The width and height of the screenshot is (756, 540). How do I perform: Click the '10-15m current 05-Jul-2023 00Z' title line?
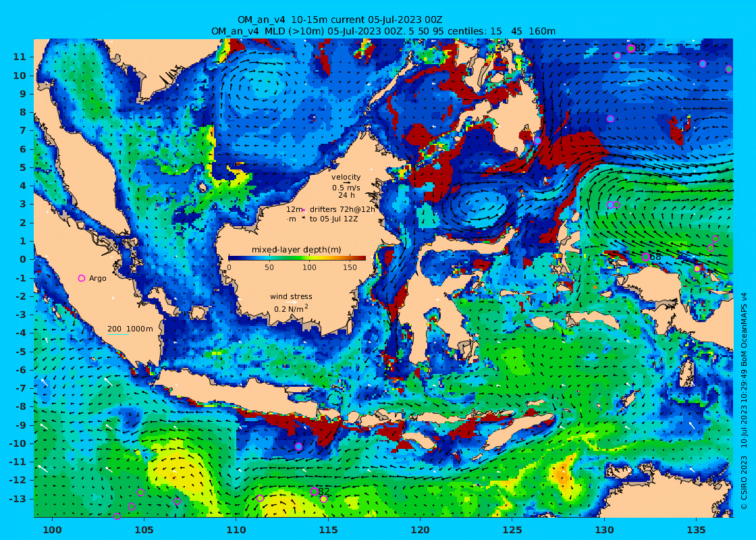click(x=340, y=20)
